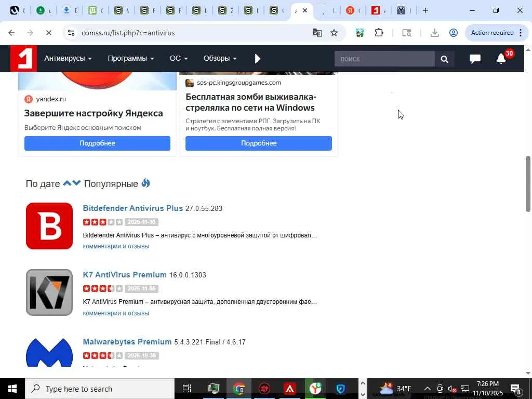Bookmark this page with the star icon
The height and width of the screenshot is (399, 532).
pyautogui.click(x=334, y=33)
